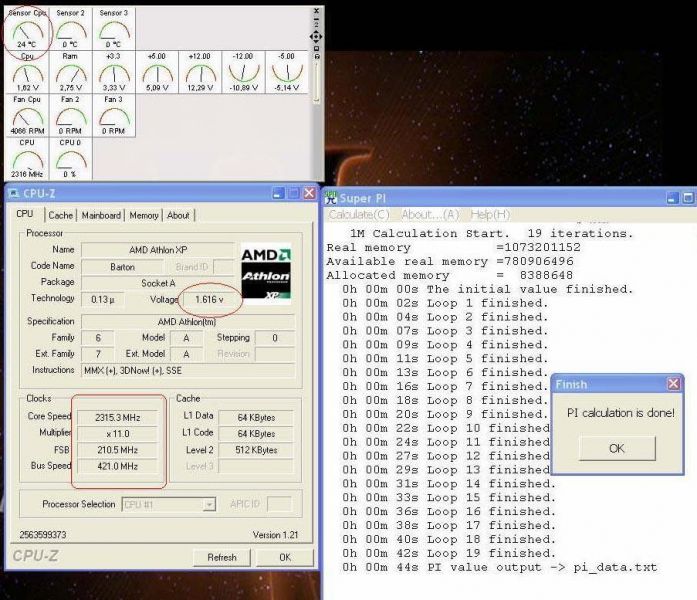Viewport: 697px width, 600px height.
Task: Click 'The initial value finished.' line
Action: [x=488, y=289]
